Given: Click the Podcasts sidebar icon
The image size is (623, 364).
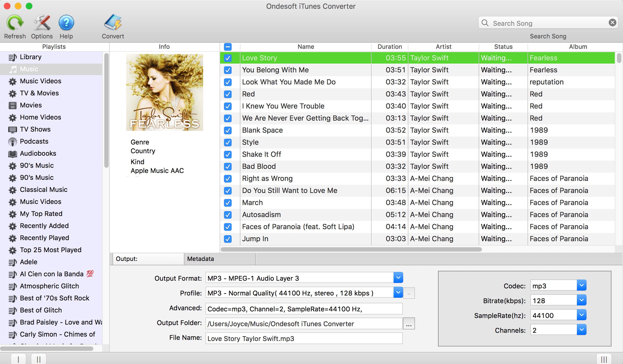Looking at the screenshot, I should click(x=12, y=141).
